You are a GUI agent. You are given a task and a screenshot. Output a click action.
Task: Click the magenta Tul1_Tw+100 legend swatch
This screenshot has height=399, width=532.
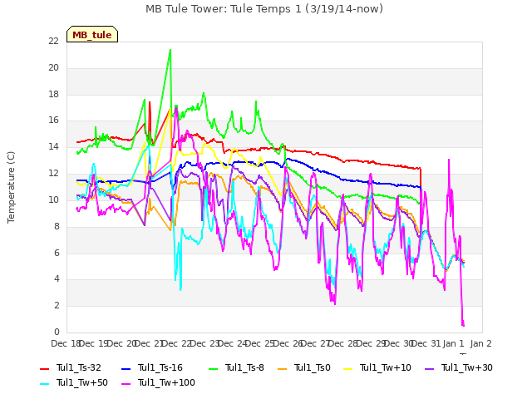pos(126,383)
